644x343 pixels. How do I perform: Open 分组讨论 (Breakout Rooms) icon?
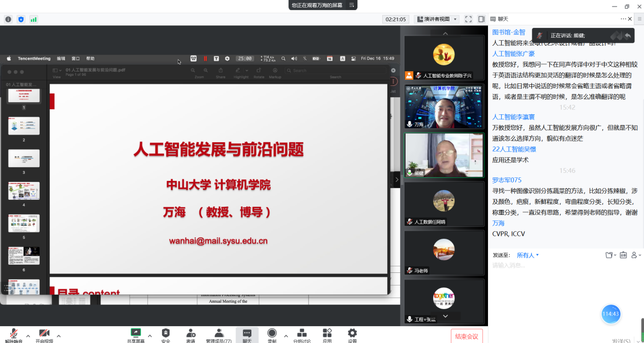click(x=301, y=334)
